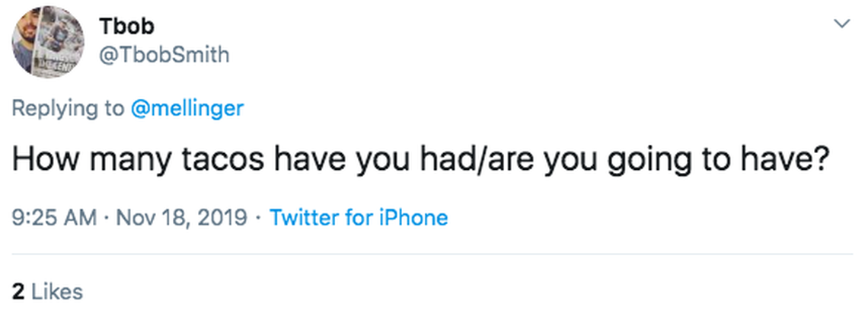Click Tbob's profile picture
This screenshot has width=868, height=323.
[x=49, y=42]
